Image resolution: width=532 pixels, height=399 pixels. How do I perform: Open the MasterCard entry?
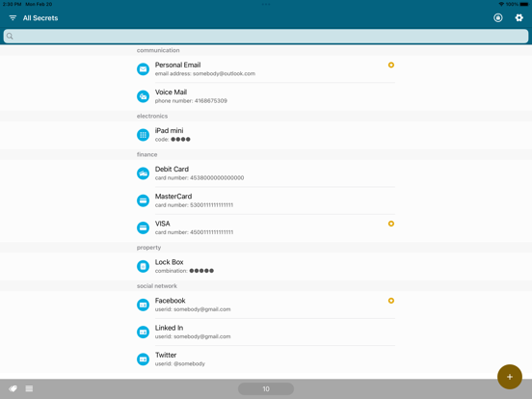point(266,200)
